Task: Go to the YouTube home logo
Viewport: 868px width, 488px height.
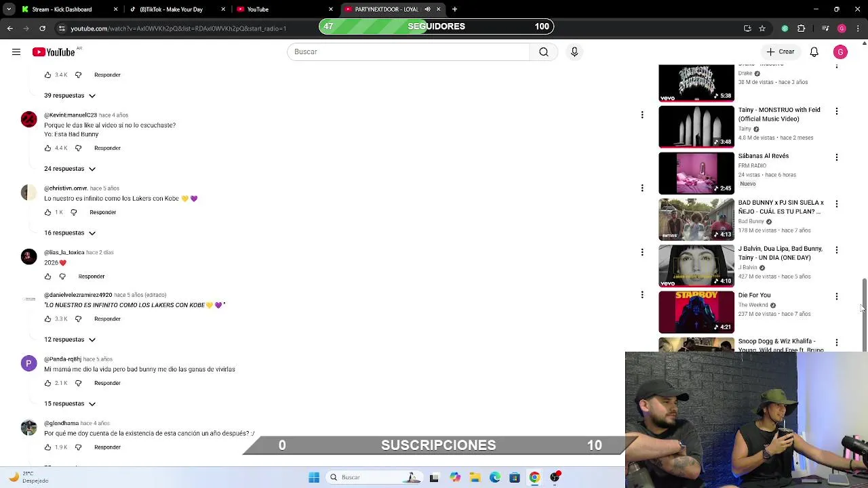Action: [x=54, y=52]
